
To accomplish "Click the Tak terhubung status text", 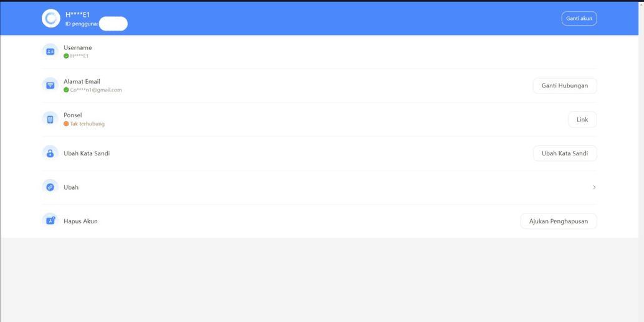I will [x=87, y=124].
